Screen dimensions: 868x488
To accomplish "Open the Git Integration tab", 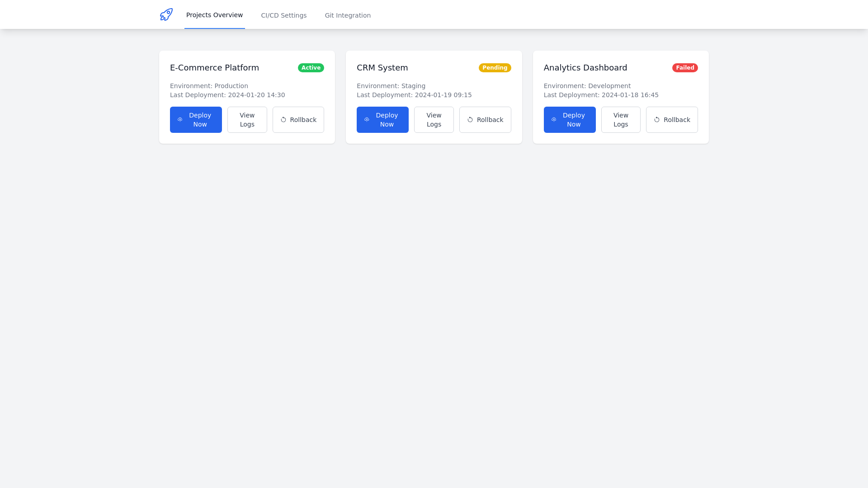I will point(348,15).
